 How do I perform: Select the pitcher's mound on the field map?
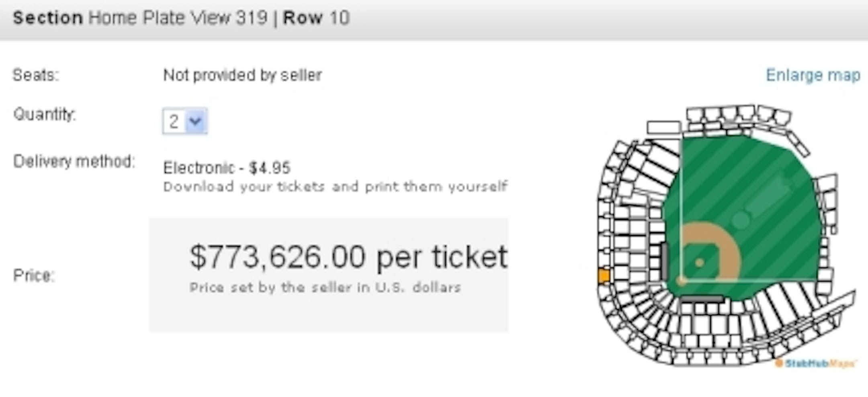point(699,263)
